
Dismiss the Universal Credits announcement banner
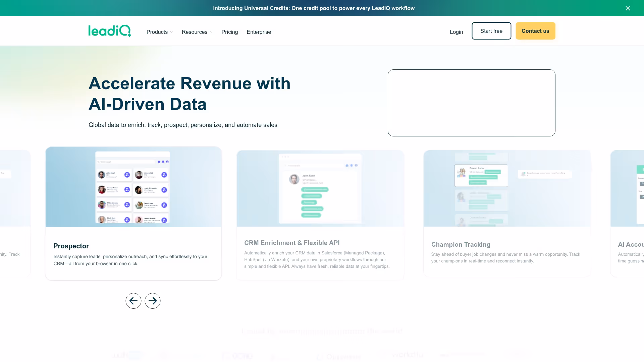pos(628,8)
